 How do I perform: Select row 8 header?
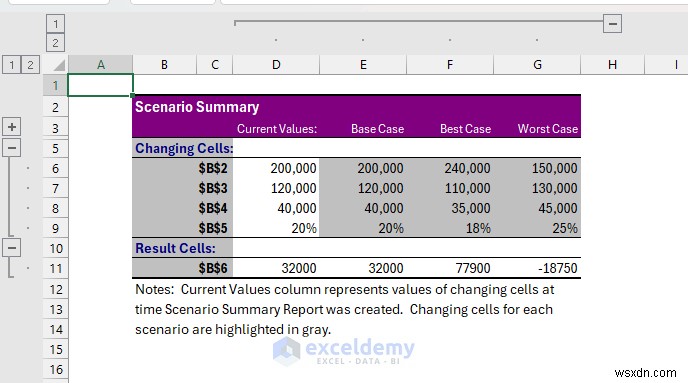coord(56,208)
